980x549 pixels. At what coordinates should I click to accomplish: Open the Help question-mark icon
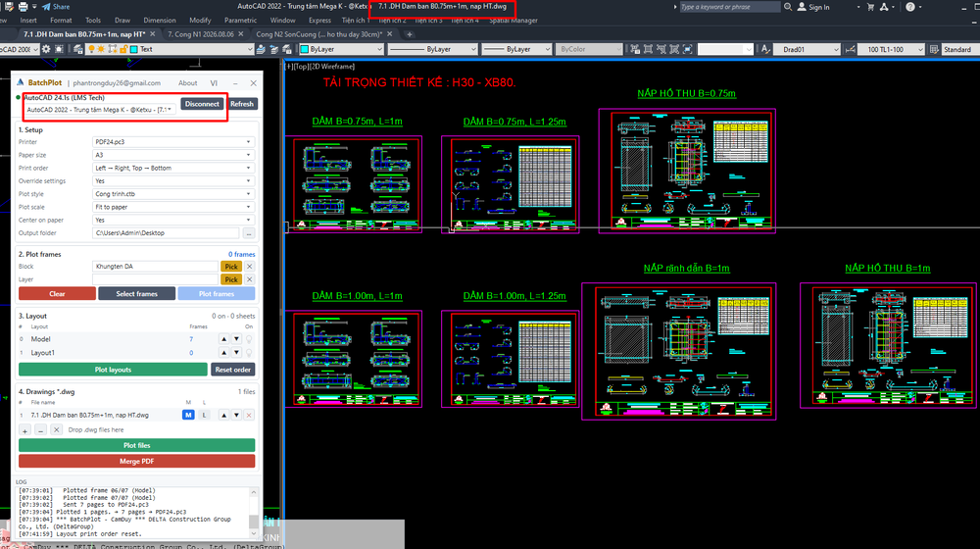pyautogui.click(x=910, y=7)
